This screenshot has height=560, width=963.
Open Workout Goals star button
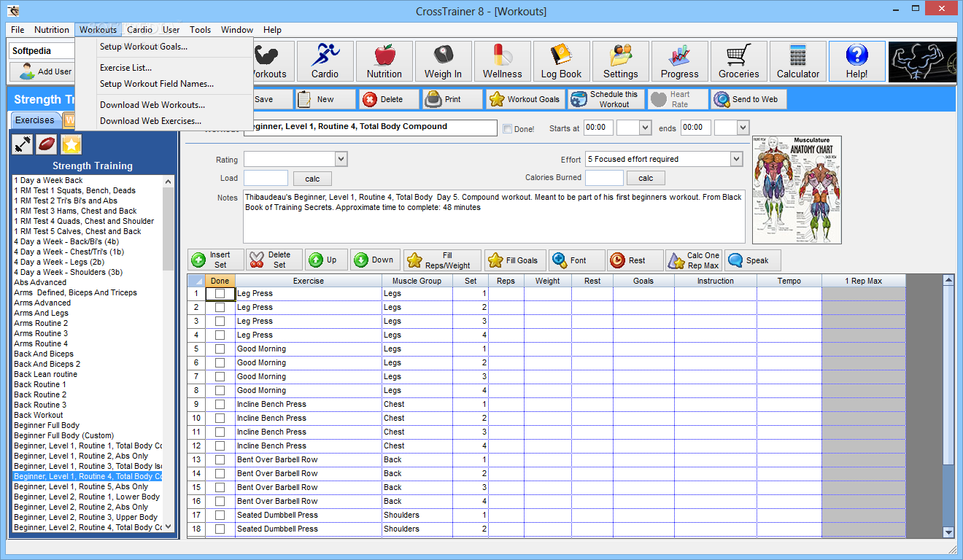[525, 99]
